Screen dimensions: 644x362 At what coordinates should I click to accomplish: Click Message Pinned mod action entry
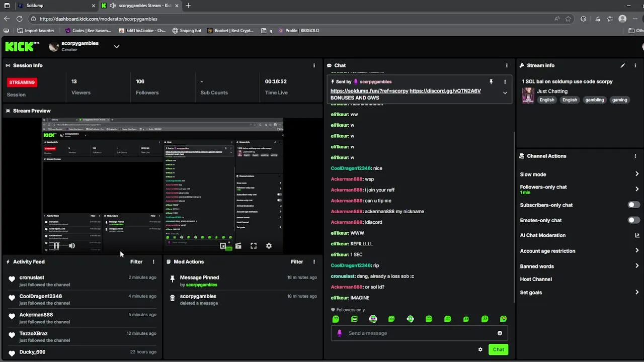click(x=244, y=281)
